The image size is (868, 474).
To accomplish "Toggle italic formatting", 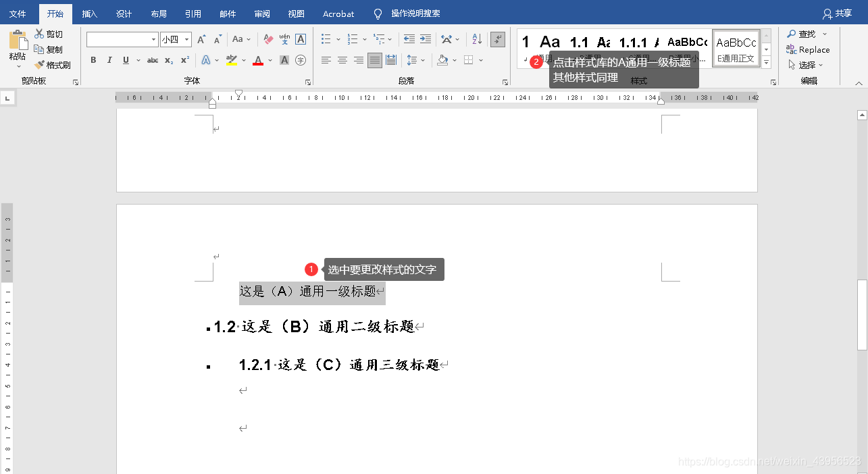I will 109,60.
